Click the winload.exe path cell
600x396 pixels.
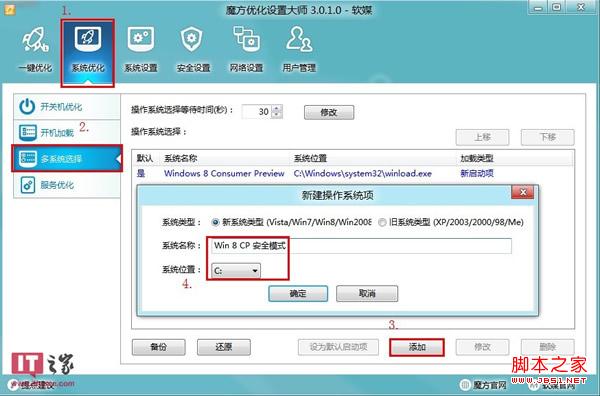coord(362,173)
